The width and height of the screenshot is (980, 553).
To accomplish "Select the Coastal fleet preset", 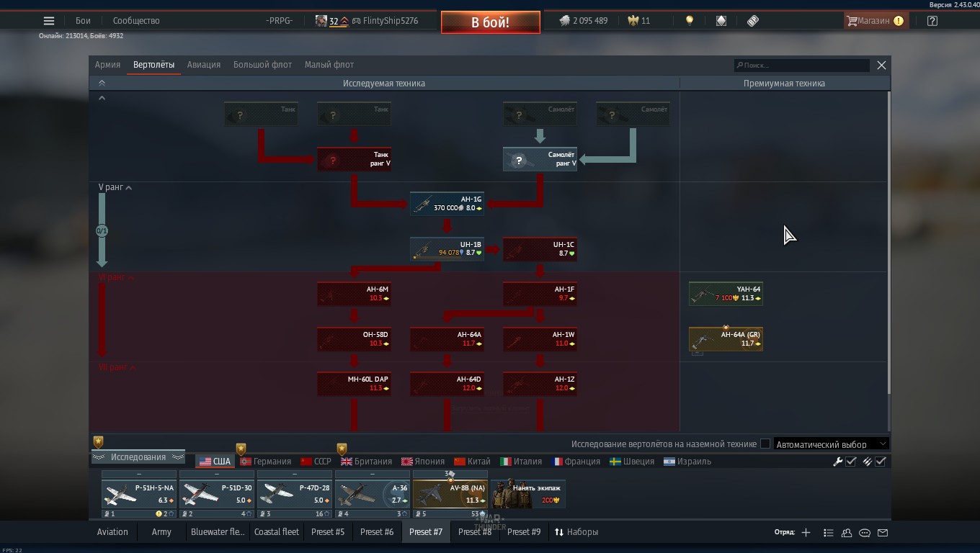I will 277,532.
